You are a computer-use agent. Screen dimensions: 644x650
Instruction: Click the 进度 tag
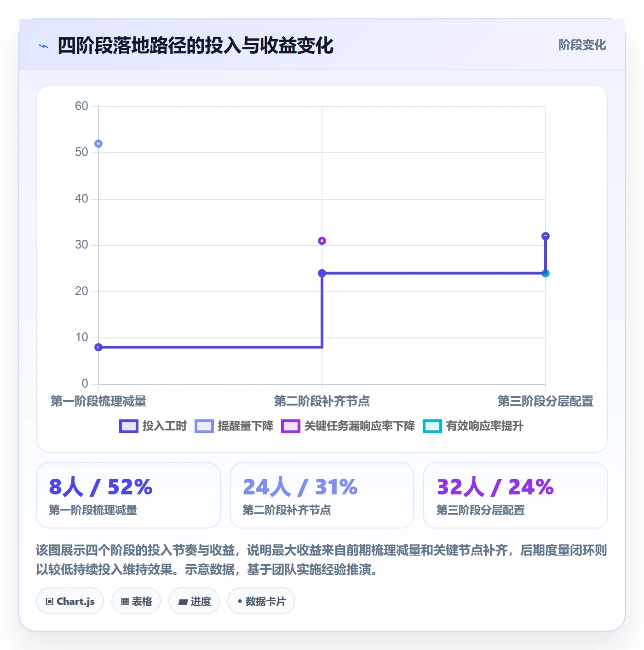coord(194,601)
